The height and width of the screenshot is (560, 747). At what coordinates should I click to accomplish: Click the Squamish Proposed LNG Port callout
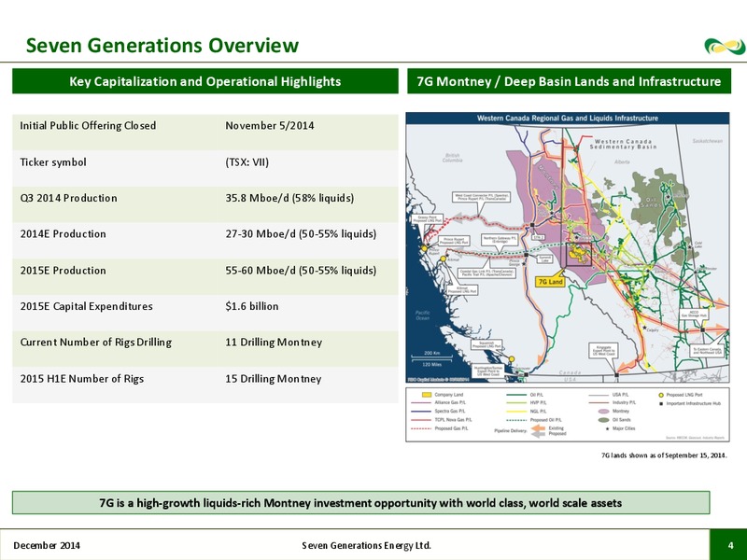tap(486, 344)
